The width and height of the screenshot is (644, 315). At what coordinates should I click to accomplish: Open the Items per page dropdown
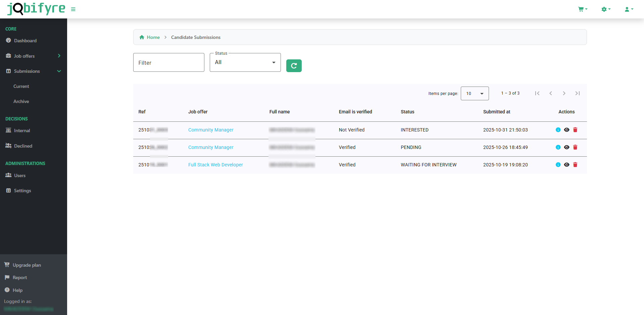[475, 94]
